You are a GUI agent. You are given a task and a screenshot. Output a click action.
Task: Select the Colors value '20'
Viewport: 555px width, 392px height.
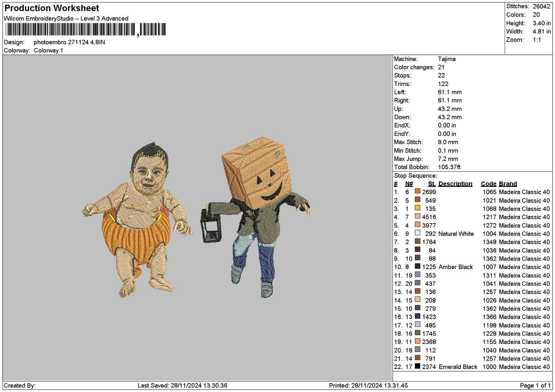coord(536,15)
